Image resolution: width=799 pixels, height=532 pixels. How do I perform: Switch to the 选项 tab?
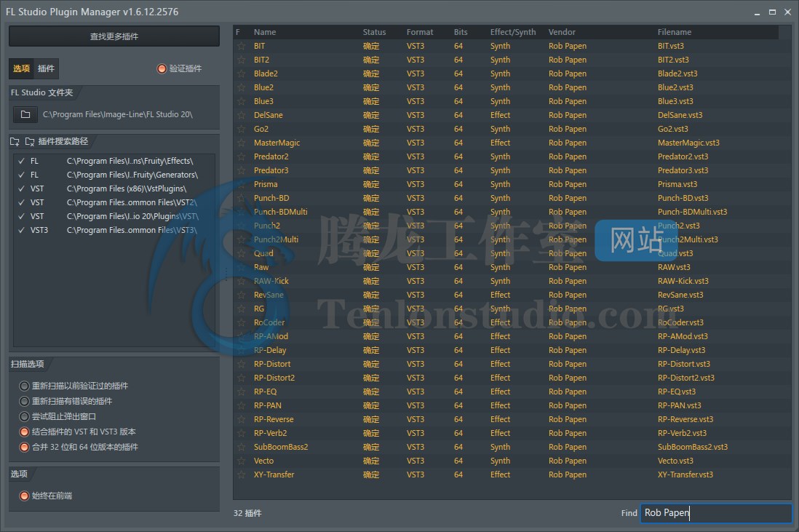tap(21, 68)
